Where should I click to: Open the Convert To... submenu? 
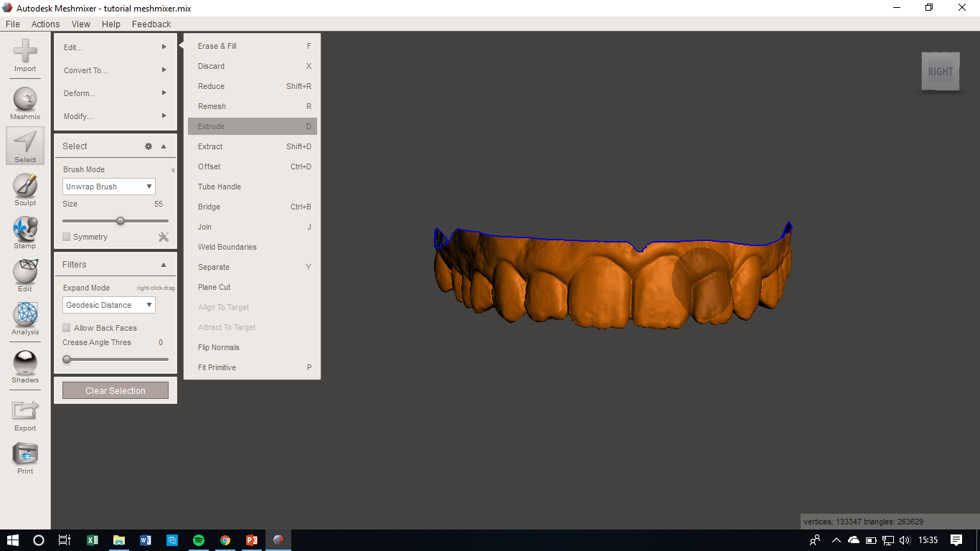[116, 70]
